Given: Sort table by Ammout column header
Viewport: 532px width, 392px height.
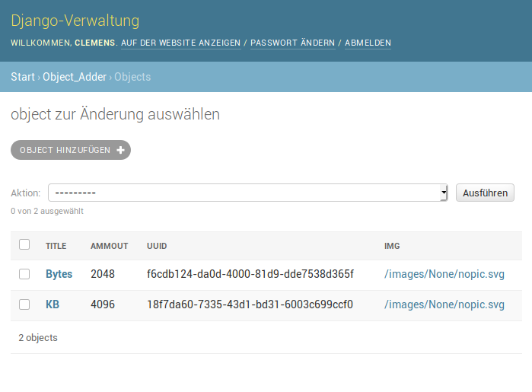Looking at the screenshot, I should 109,246.
